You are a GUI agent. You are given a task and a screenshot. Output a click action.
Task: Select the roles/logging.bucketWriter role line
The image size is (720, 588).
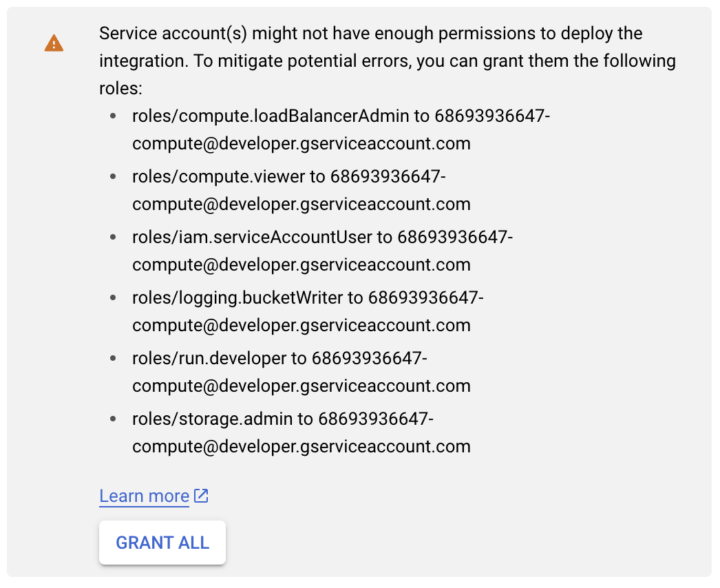237,297
